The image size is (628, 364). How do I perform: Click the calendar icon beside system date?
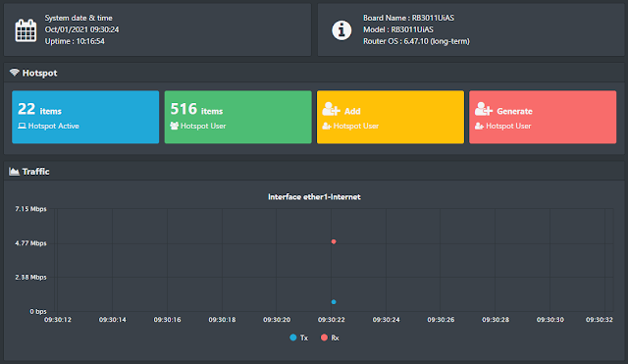click(x=26, y=30)
